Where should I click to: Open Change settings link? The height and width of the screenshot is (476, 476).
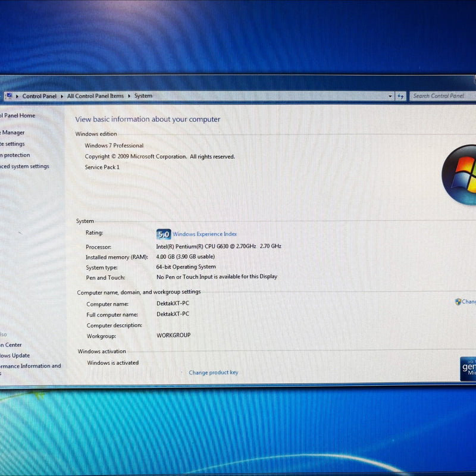(469, 302)
